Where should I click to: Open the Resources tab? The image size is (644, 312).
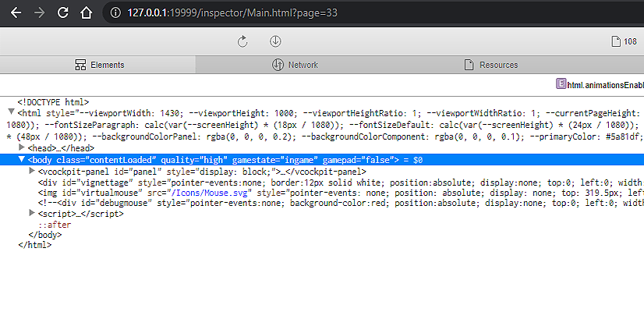click(490, 65)
